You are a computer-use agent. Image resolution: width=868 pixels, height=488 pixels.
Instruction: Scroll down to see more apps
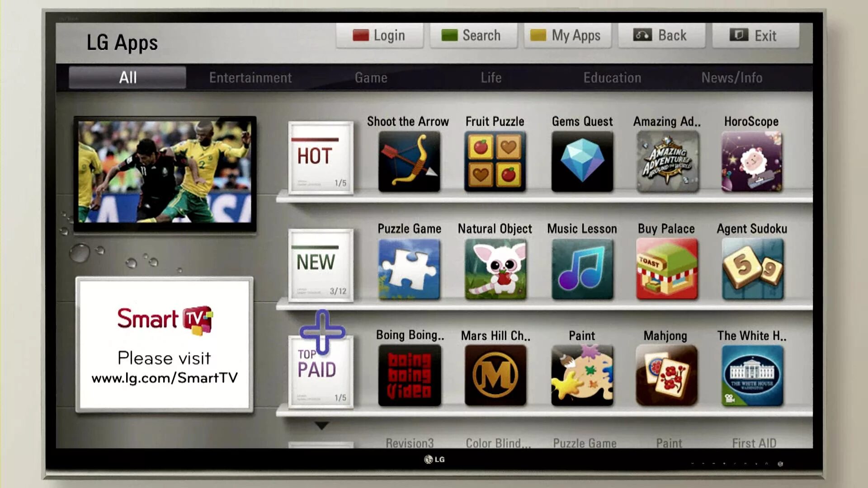point(321,425)
